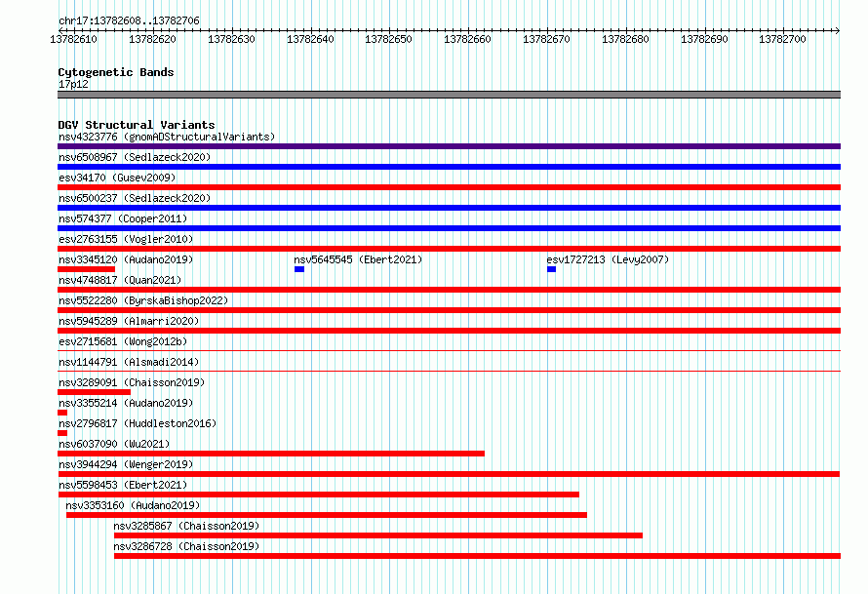Select esv2763155 (Vogler2010) variant

tap(126, 239)
